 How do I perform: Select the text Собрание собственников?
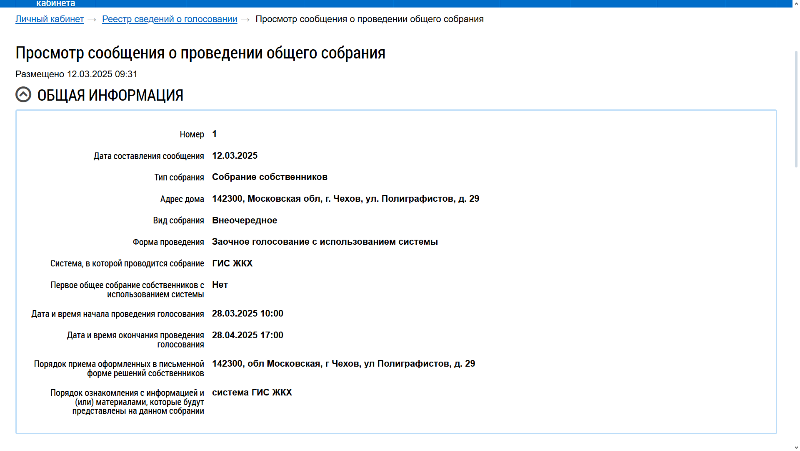(270, 177)
